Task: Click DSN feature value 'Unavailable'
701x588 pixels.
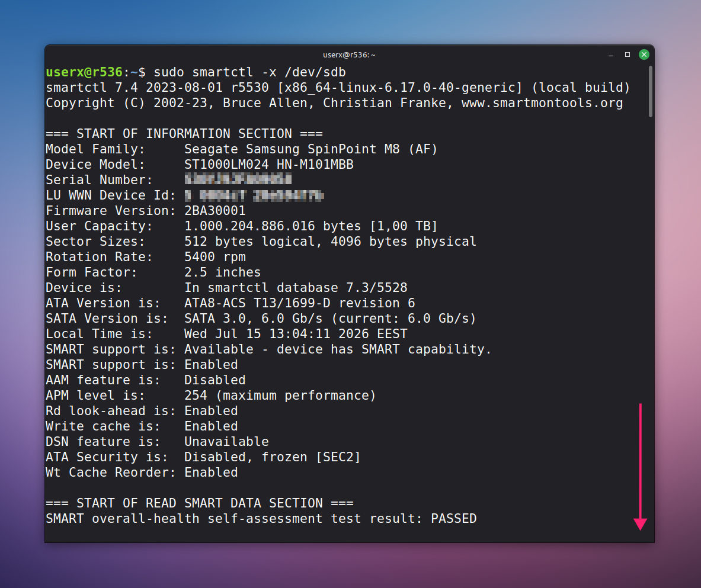Action: pos(226,442)
